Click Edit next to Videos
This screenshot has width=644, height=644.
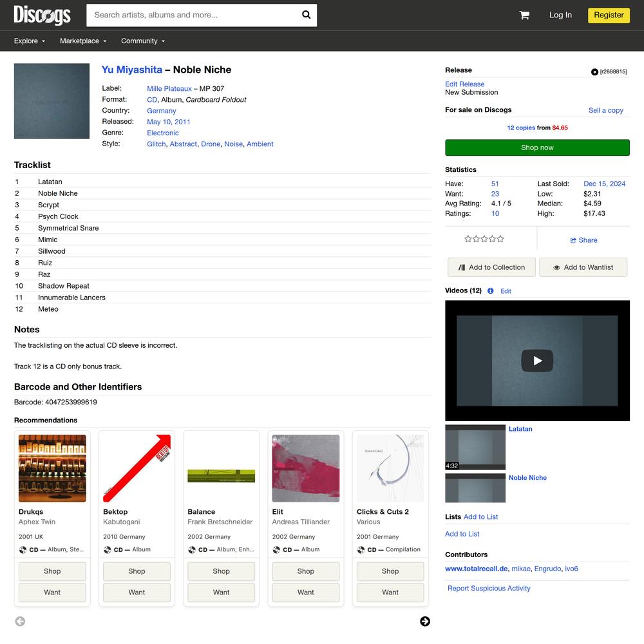pyautogui.click(x=506, y=291)
